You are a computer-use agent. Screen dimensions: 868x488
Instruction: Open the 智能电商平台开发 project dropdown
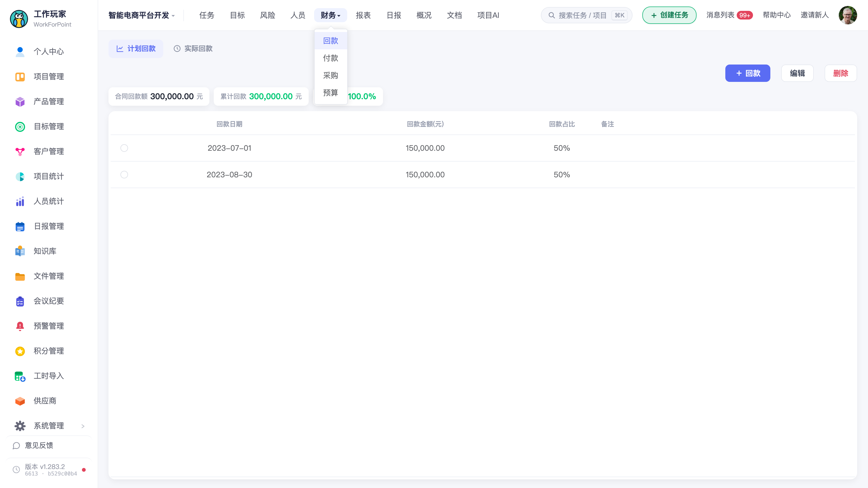(142, 15)
